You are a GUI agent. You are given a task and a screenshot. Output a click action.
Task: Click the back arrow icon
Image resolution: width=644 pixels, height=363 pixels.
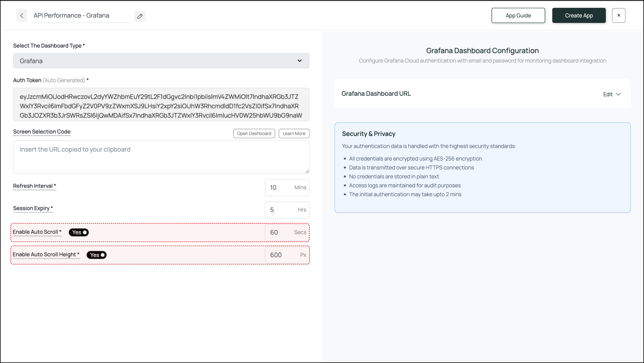tap(22, 16)
